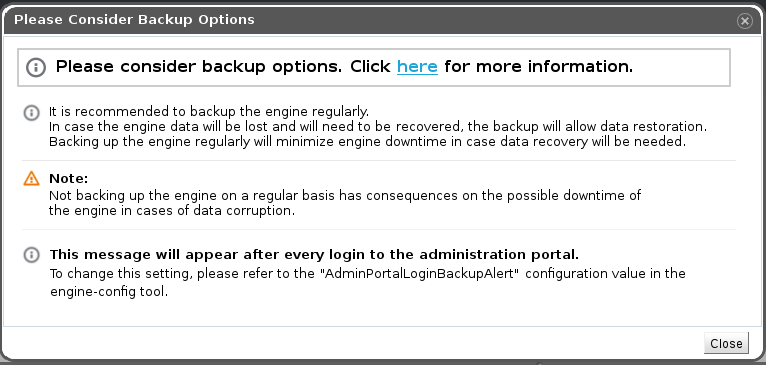Image resolution: width=767 pixels, height=365 pixels.
Task: Click the banner text "Please consider backup options."
Action: coord(199,67)
